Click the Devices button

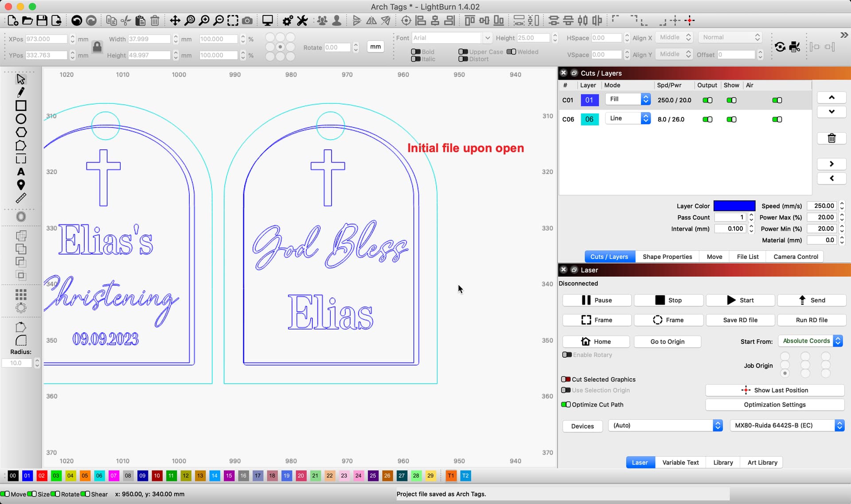pos(582,426)
